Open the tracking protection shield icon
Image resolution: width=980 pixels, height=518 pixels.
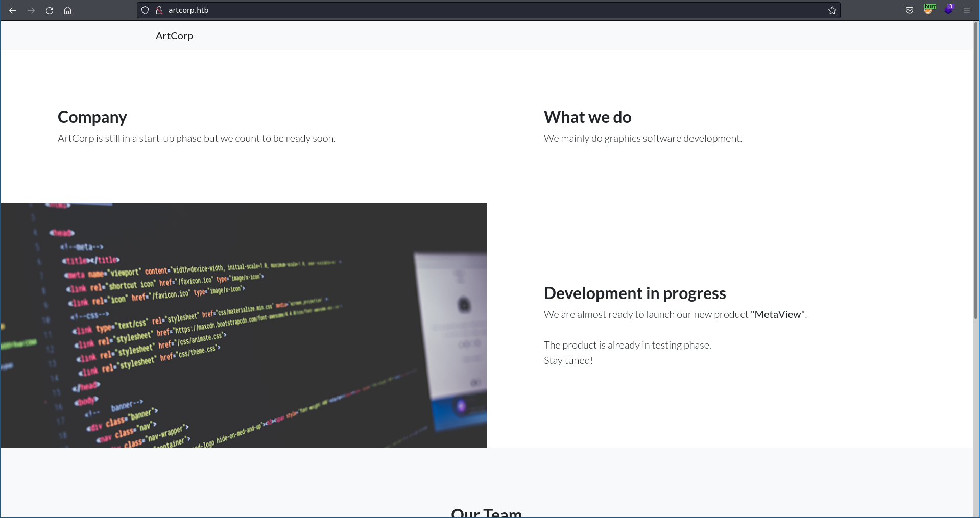145,10
